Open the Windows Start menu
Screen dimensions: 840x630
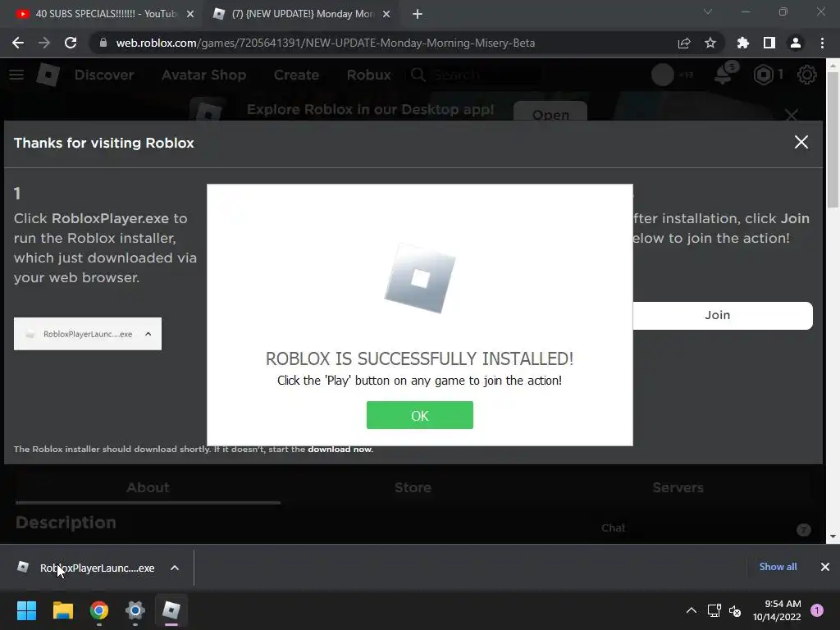[26, 610]
